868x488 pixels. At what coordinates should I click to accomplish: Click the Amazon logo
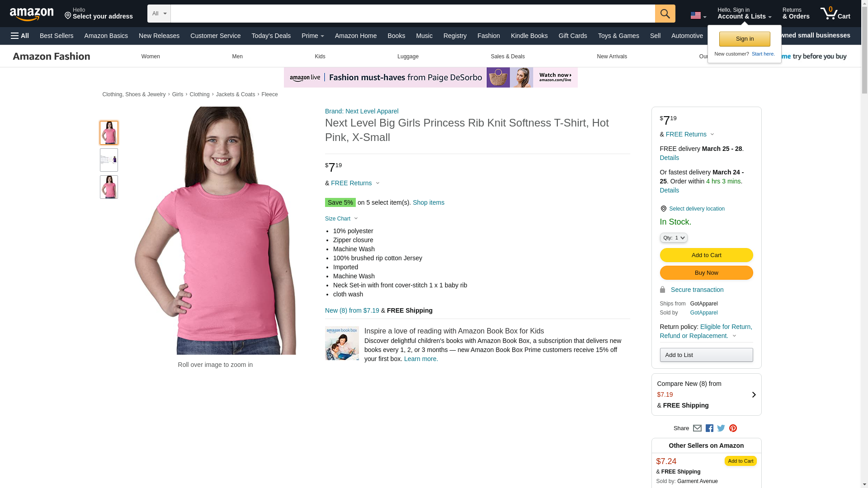tap(32, 14)
